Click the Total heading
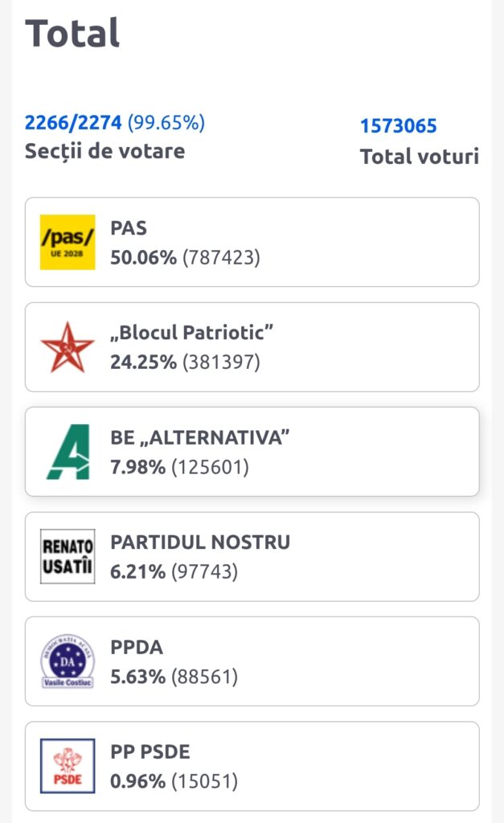The height and width of the screenshot is (823, 504). (72, 33)
